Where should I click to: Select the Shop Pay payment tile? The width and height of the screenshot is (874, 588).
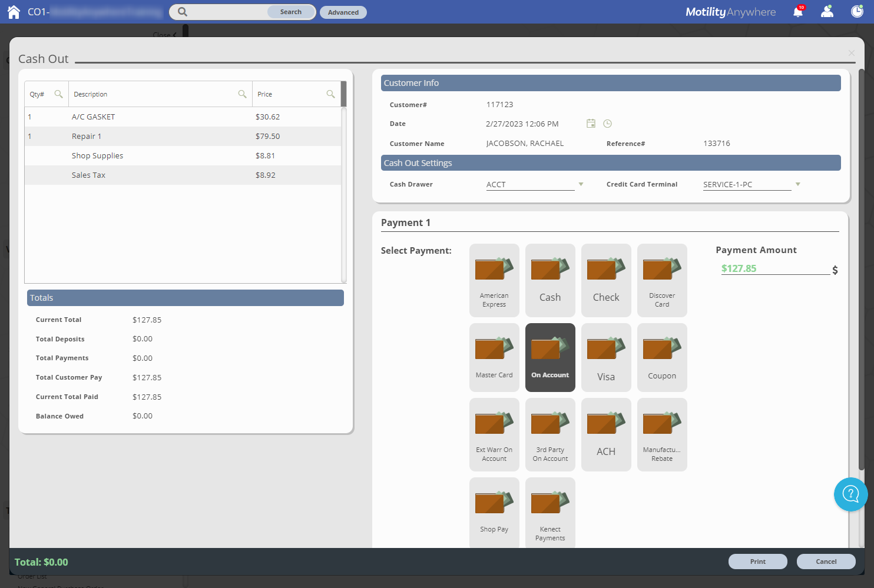tap(494, 511)
